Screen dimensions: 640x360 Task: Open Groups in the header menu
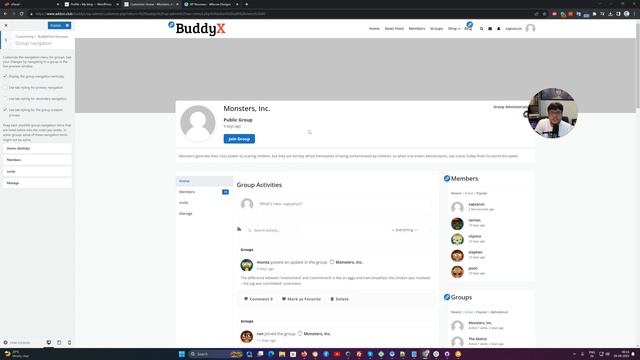pos(436,29)
